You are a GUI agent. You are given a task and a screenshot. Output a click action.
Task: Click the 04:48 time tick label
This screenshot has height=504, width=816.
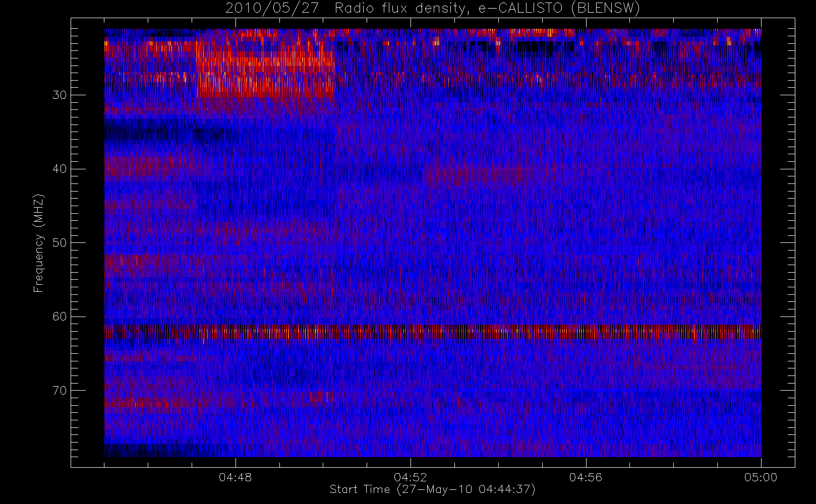point(236,477)
